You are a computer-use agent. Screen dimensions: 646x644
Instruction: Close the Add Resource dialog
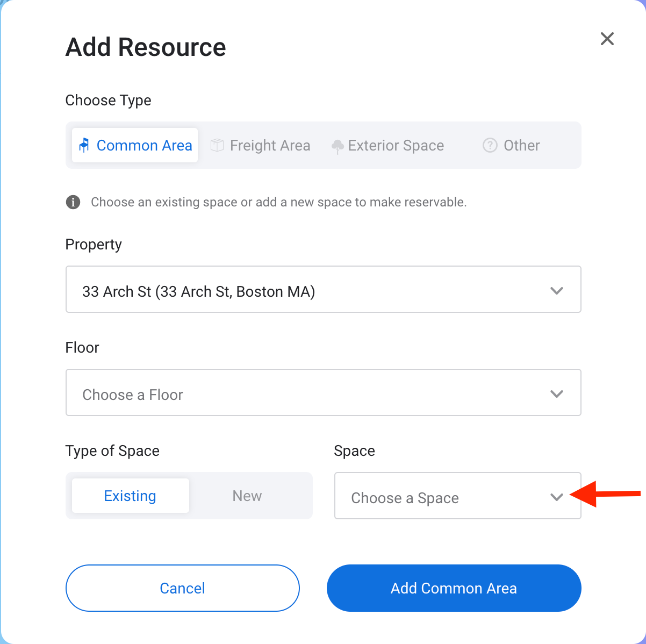pyautogui.click(x=607, y=39)
